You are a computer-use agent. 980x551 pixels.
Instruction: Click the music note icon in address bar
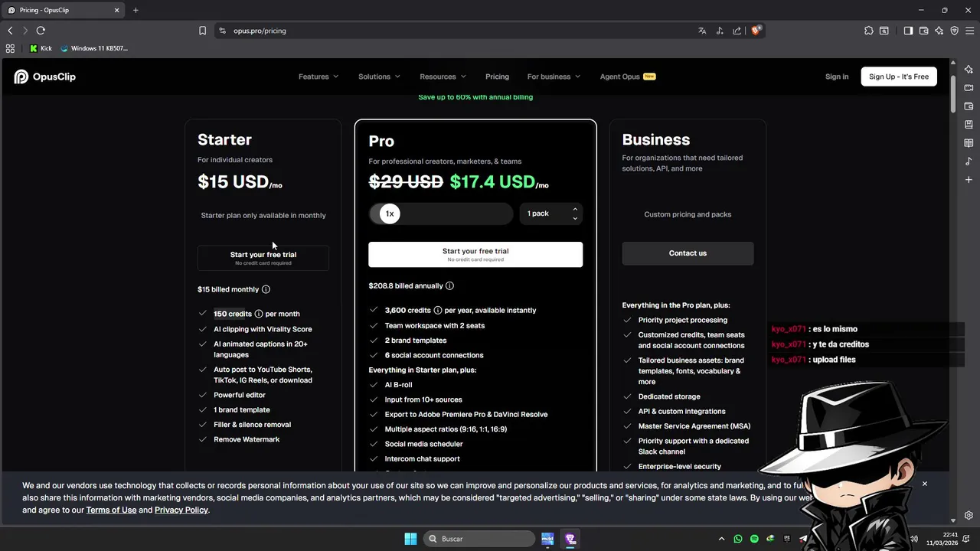tap(720, 31)
